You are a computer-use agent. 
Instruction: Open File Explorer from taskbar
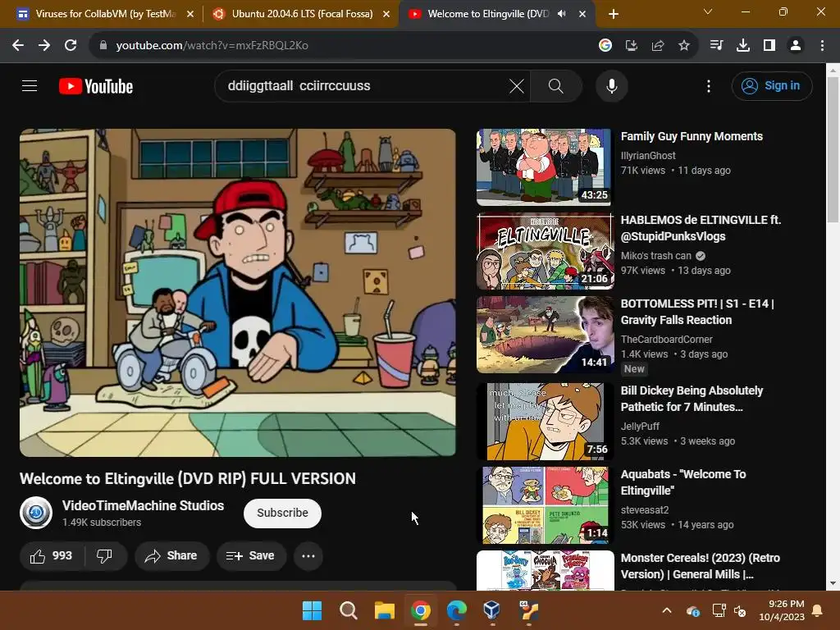[384, 610]
